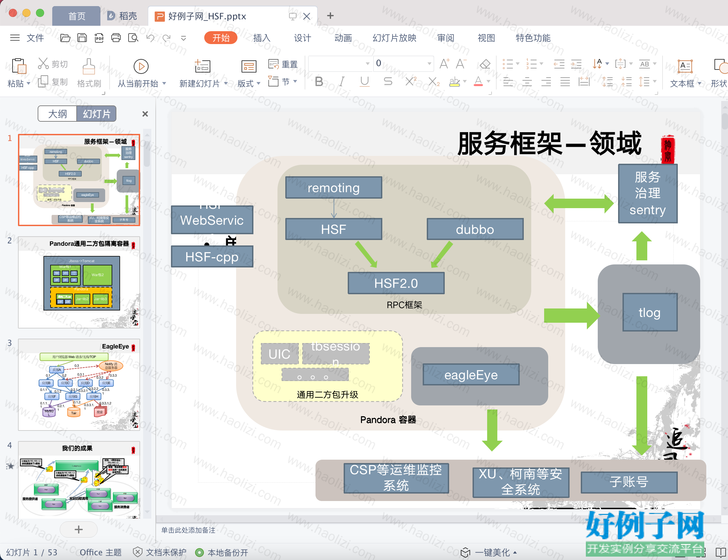Click the 从当前开始 slideshow button

pyautogui.click(x=141, y=73)
